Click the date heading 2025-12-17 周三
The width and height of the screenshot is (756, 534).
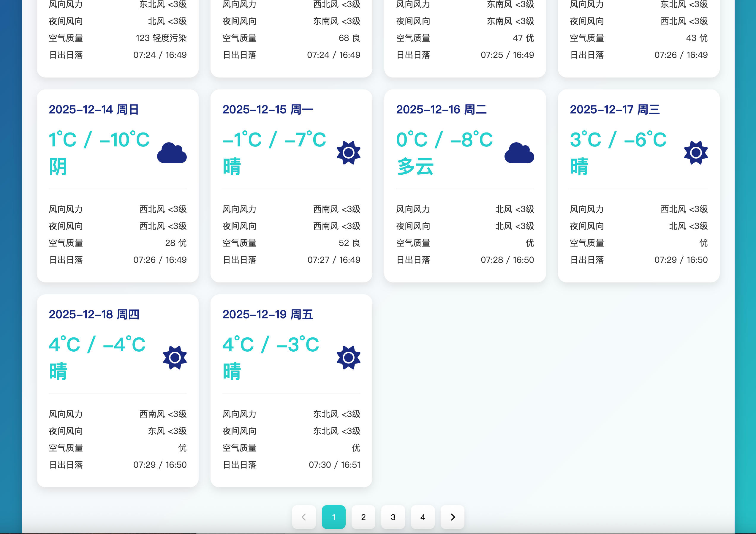tap(615, 109)
